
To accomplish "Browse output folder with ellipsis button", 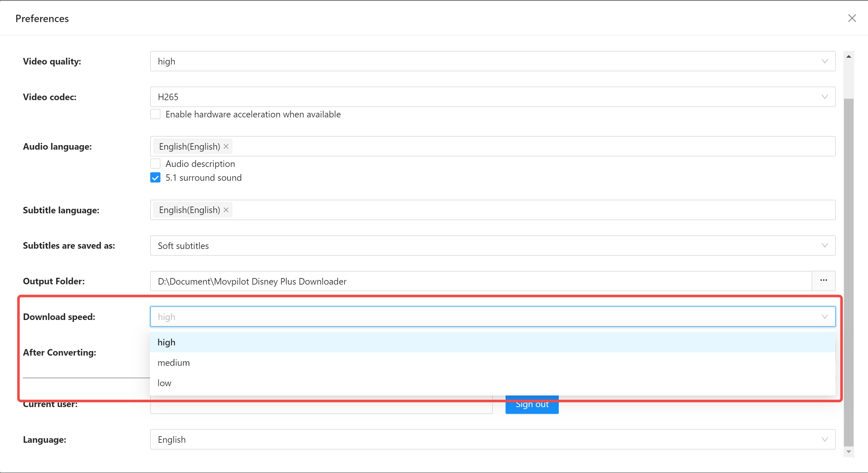I will 824,281.
